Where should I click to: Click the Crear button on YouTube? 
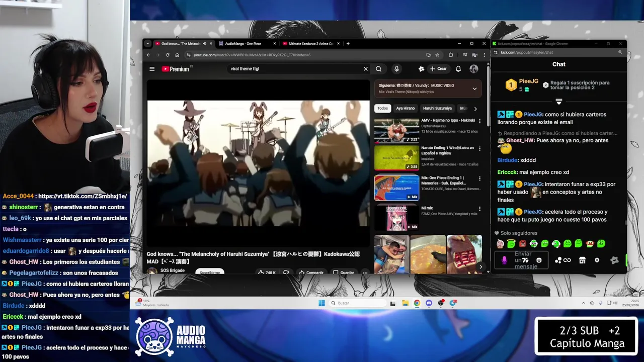click(438, 69)
